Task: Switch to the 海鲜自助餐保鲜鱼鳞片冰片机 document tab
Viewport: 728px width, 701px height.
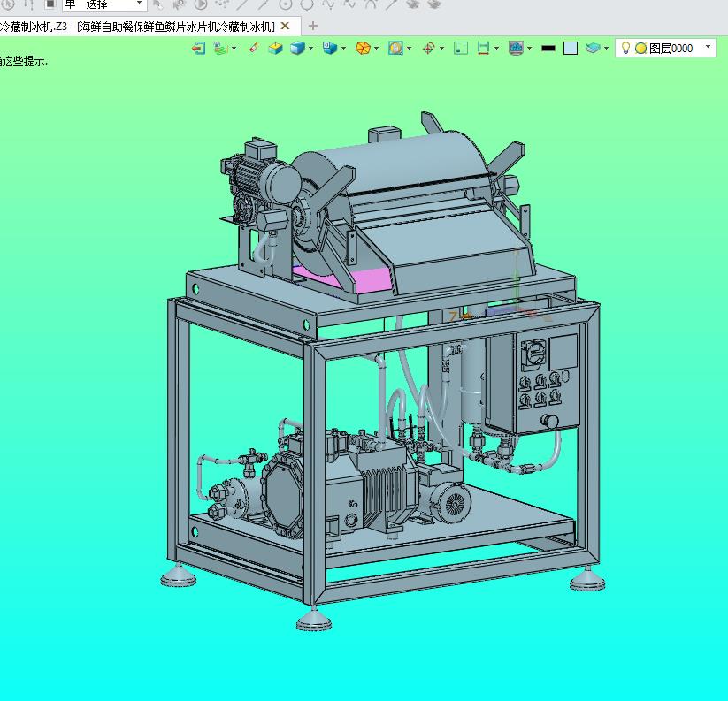Action: pyautogui.click(x=175, y=26)
